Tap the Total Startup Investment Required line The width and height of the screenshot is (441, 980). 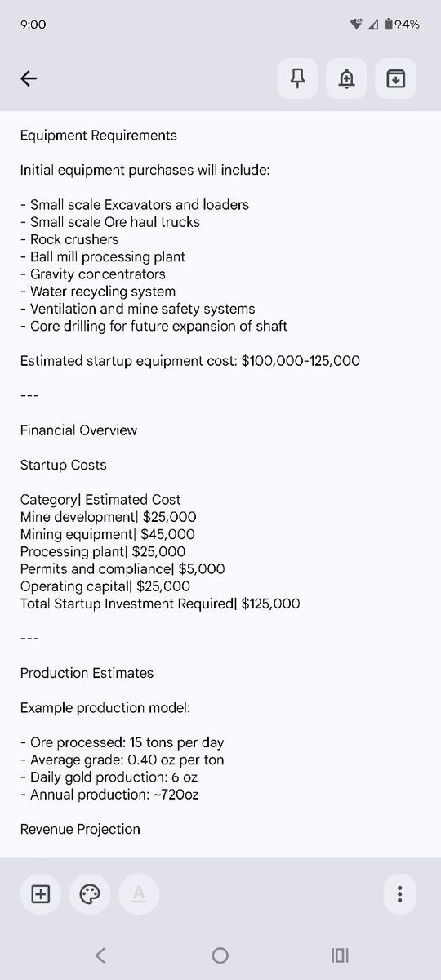pos(160,604)
